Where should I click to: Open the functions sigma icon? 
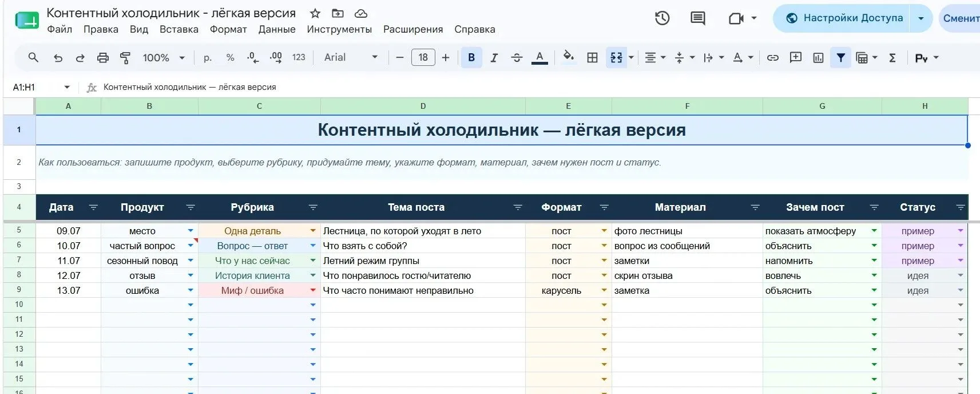[x=892, y=57]
